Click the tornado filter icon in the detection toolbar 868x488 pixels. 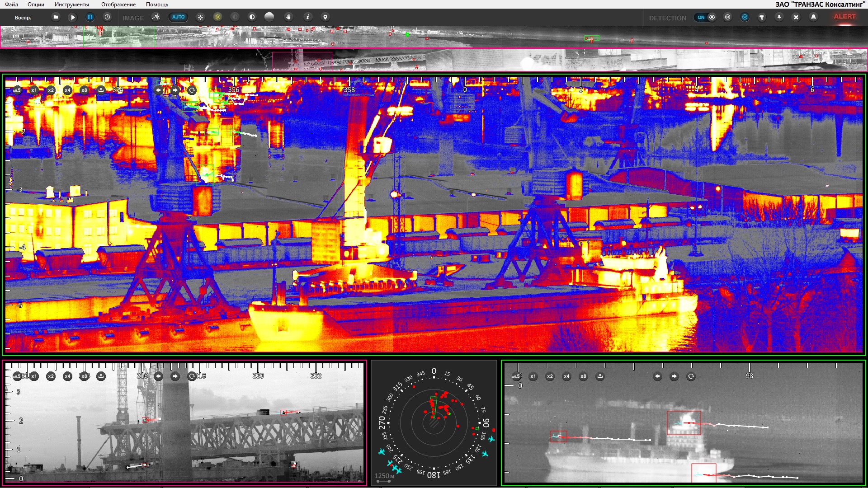click(x=762, y=18)
